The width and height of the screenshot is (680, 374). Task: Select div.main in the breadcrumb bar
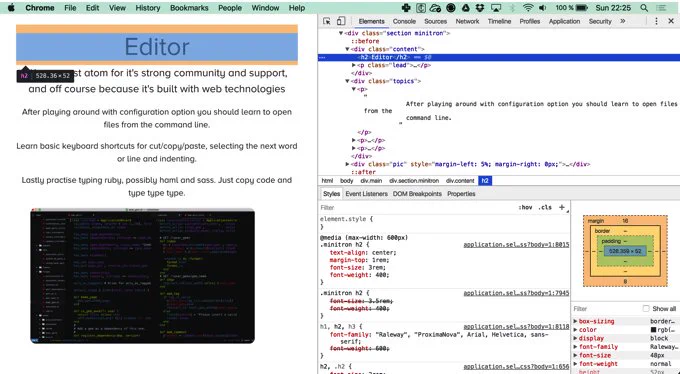[371, 181]
